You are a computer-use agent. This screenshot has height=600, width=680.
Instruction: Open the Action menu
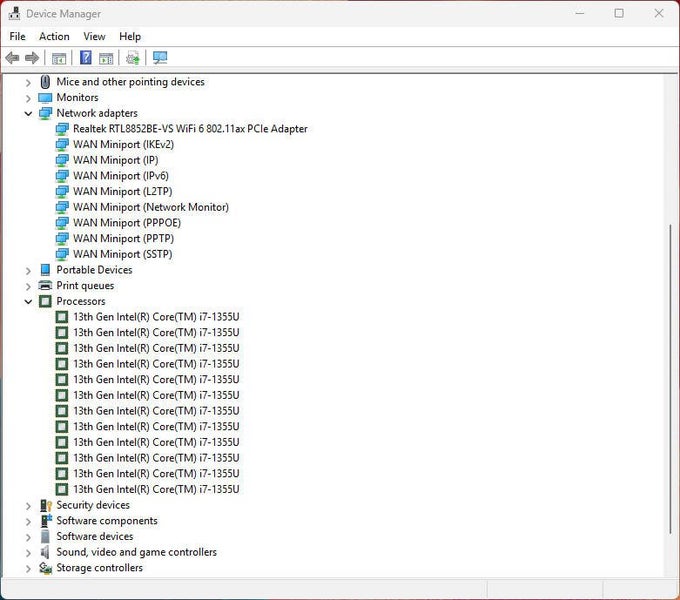pos(54,36)
